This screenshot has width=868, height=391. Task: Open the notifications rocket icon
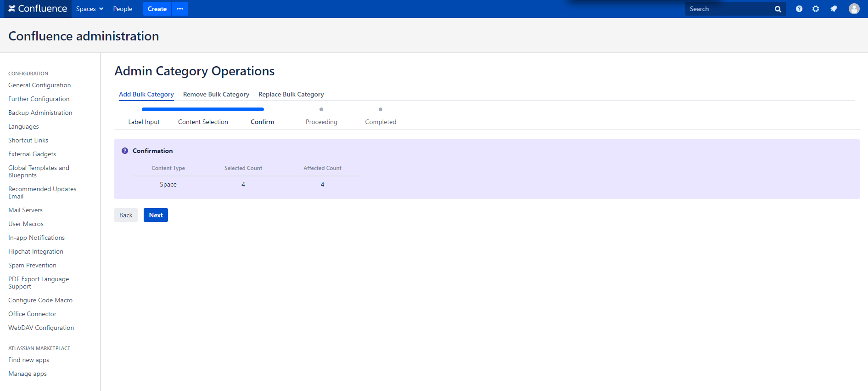pyautogui.click(x=834, y=9)
